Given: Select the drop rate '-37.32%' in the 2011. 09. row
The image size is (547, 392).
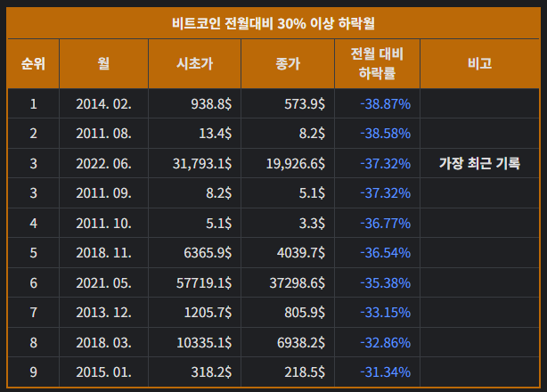Looking at the screenshot, I should (x=386, y=193).
